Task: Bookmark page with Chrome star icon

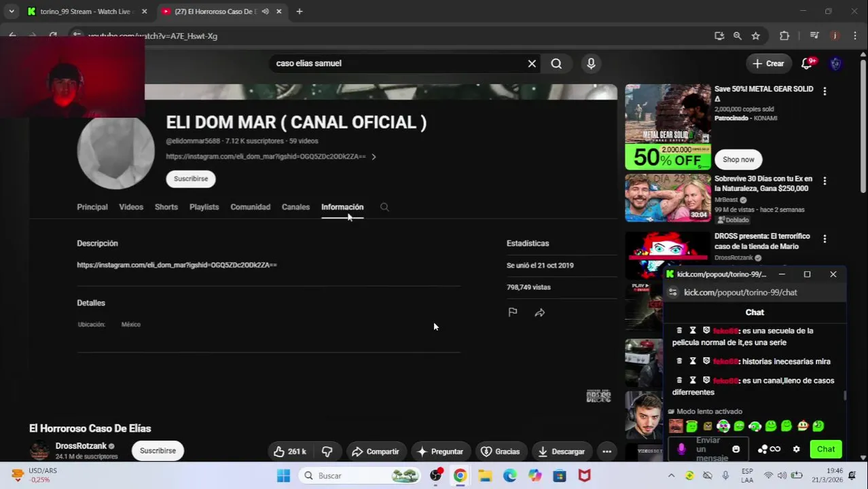Action: point(756,36)
